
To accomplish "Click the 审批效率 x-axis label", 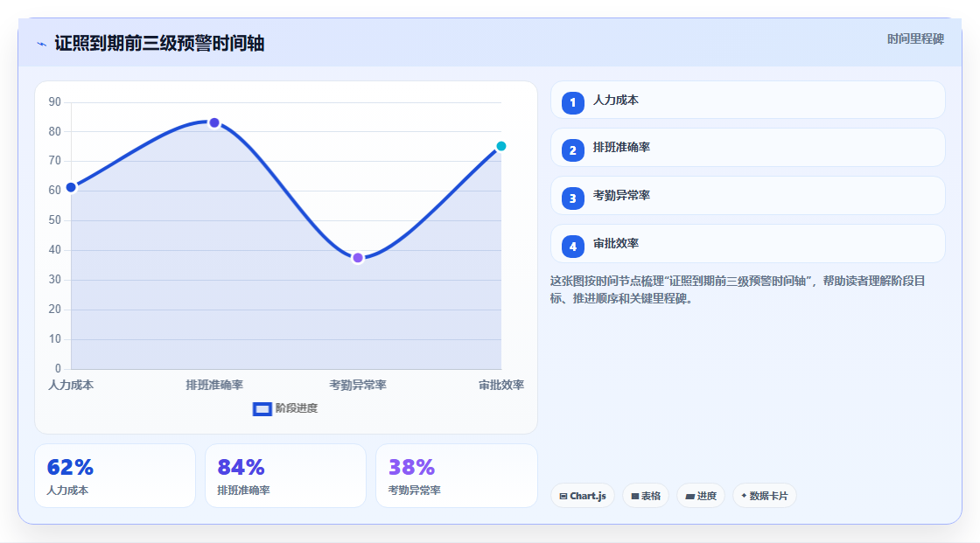I will (x=501, y=385).
